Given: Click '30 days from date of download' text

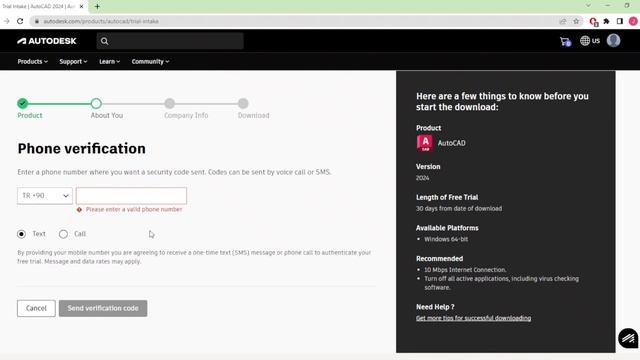Looking at the screenshot, I should point(459,209).
